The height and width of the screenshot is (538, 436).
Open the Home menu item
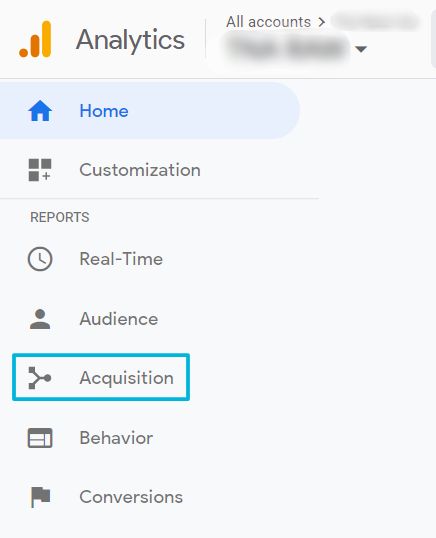(150, 110)
